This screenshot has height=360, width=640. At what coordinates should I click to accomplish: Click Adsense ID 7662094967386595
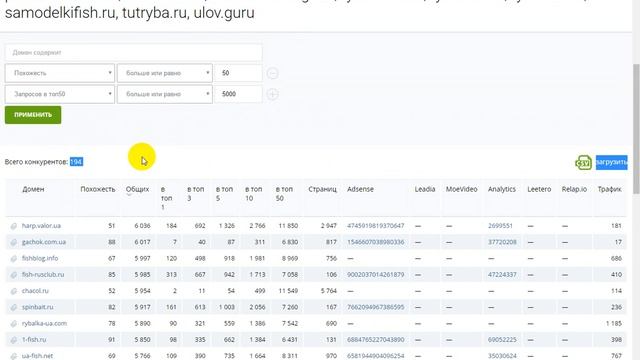click(376, 307)
